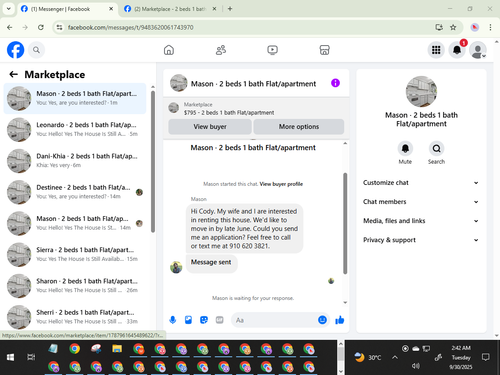The width and height of the screenshot is (500, 375).
Task: Open the Video icon
Action: pos(272,50)
